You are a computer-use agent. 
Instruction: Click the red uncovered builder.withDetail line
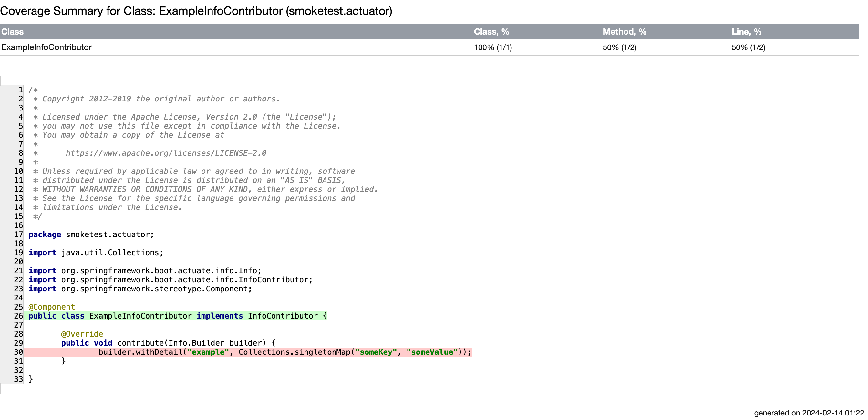pyautogui.click(x=284, y=352)
